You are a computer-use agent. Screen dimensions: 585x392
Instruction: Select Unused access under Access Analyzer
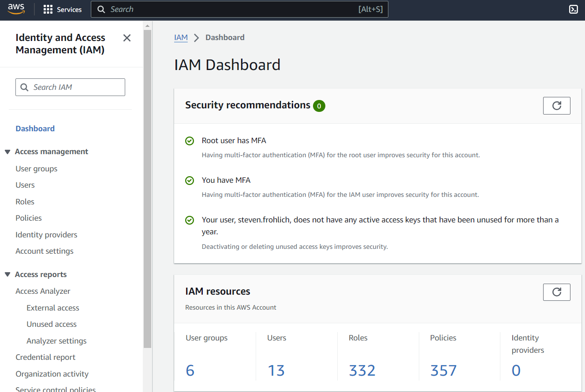click(x=52, y=324)
